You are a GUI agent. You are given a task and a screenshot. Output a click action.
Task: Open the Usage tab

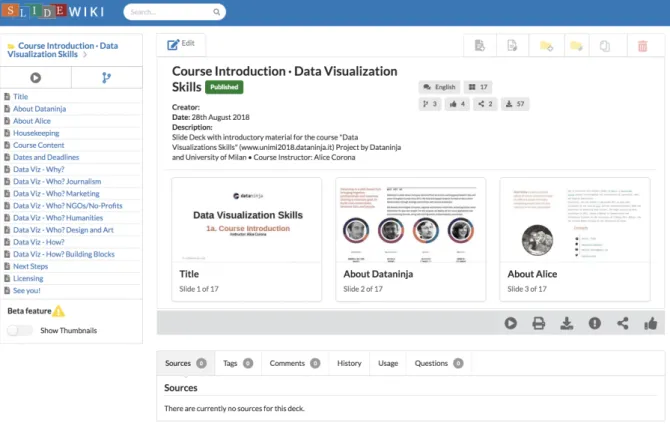(388, 364)
